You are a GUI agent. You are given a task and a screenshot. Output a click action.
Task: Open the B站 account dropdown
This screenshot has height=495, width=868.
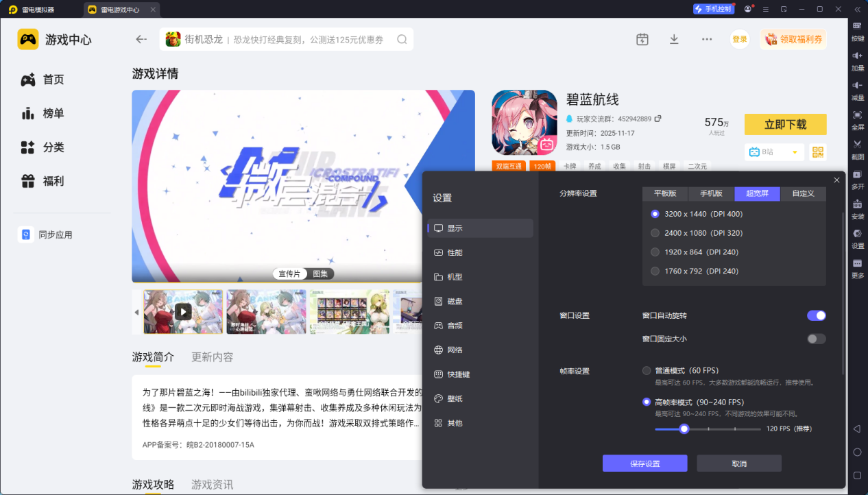click(774, 152)
